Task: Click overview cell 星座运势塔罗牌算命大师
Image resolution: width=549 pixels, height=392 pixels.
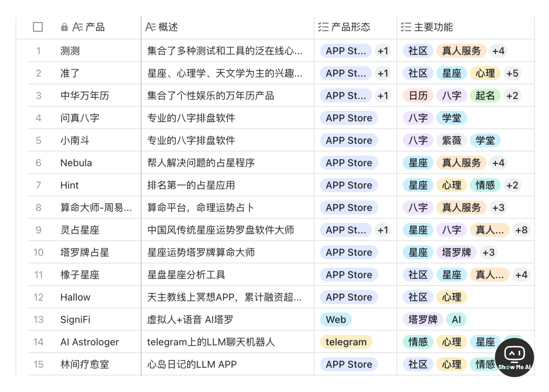Action: click(x=201, y=252)
